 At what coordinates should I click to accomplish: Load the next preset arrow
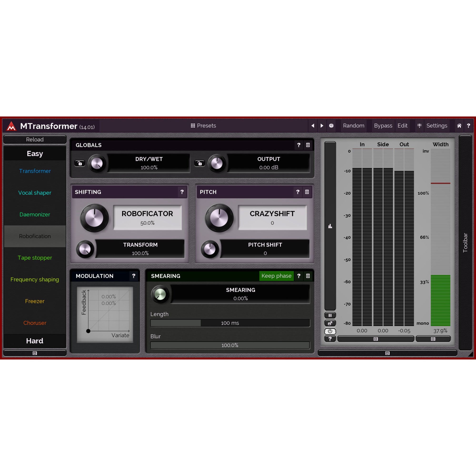tap(322, 126)
